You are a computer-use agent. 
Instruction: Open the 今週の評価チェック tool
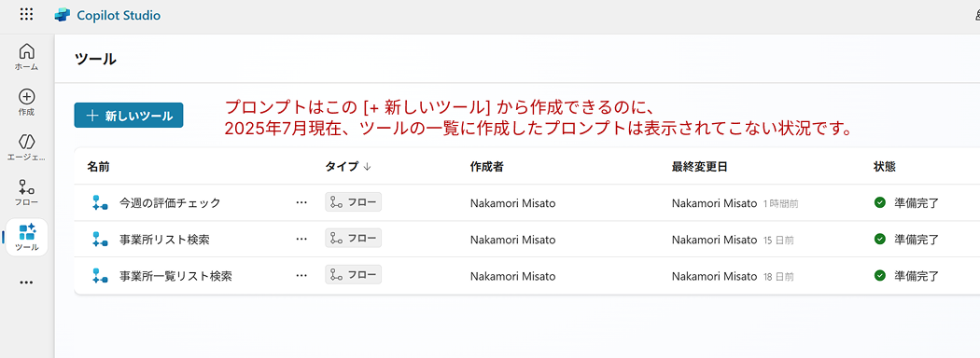coord(170,203)
